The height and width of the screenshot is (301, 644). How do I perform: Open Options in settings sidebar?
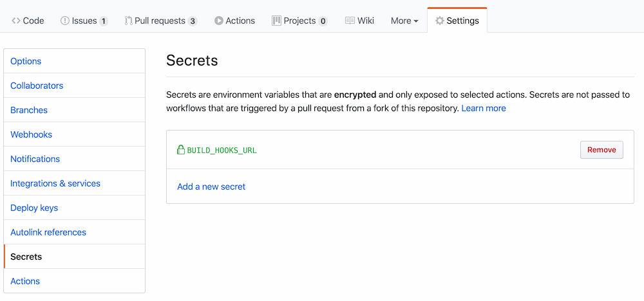pos(74,61)
